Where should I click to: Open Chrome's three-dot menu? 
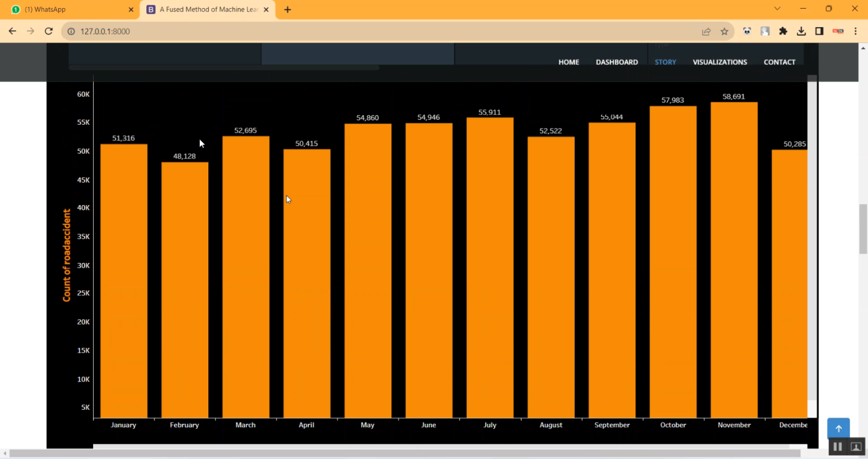click(x=855, y=32)
